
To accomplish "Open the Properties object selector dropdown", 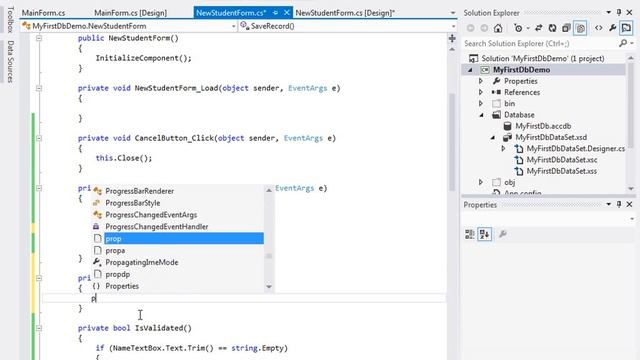I will [632, 219].
